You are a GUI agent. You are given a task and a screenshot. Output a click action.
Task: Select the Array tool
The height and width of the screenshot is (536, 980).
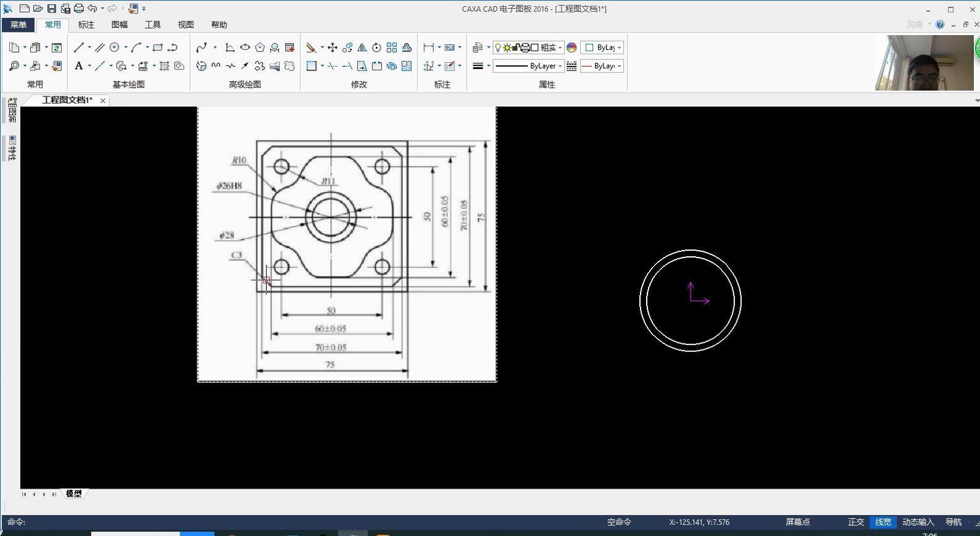pos(392,48)
